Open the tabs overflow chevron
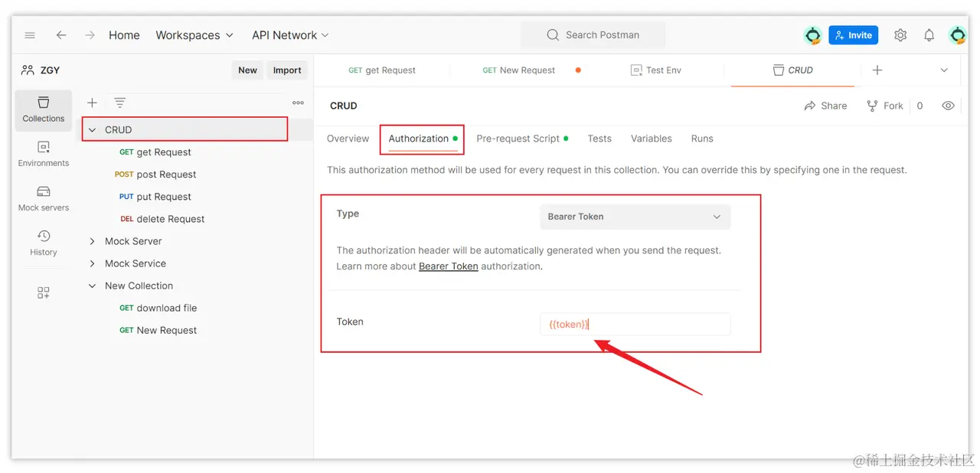The image size is (980, 473). [944, 70]
